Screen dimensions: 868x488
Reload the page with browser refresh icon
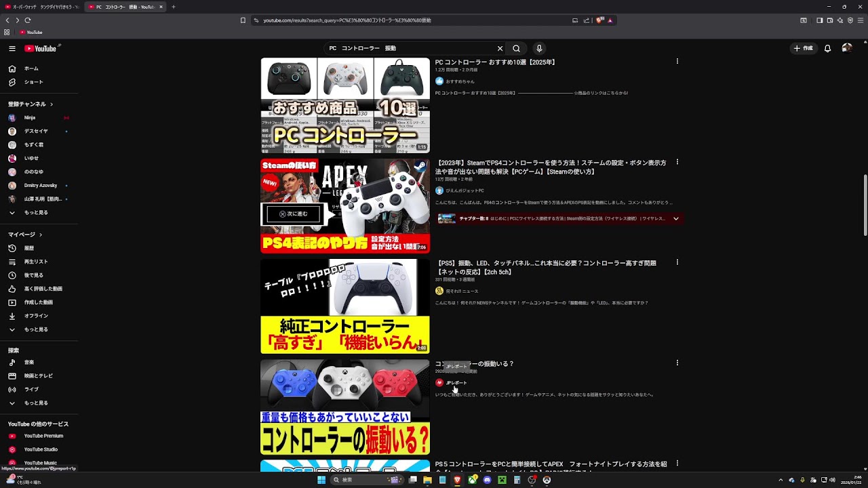coord(28,20)
